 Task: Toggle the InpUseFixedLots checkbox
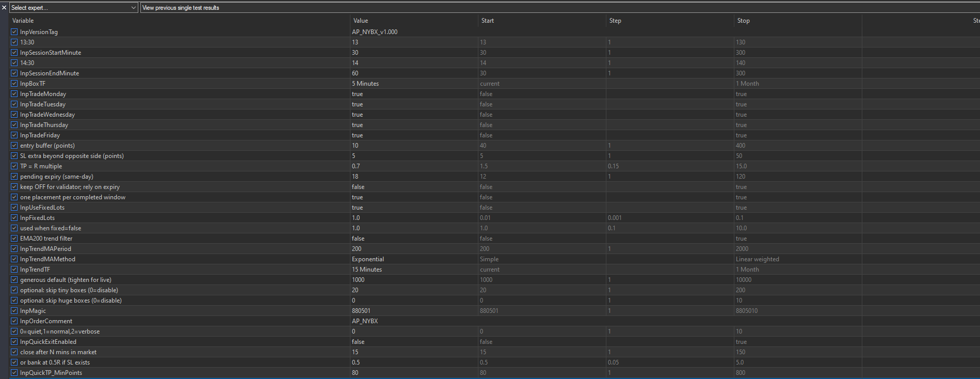click(x=14, y=208)
